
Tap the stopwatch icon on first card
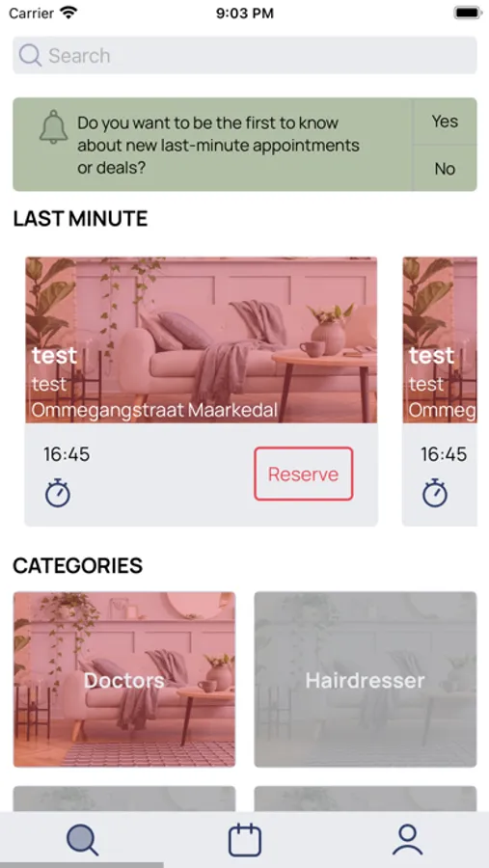(58, 493)
